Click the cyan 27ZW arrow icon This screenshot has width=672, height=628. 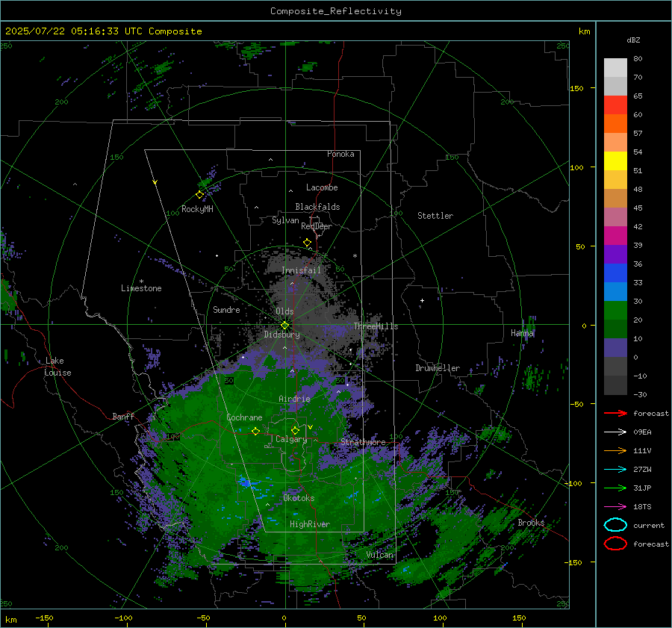click(x=615, y=470)
